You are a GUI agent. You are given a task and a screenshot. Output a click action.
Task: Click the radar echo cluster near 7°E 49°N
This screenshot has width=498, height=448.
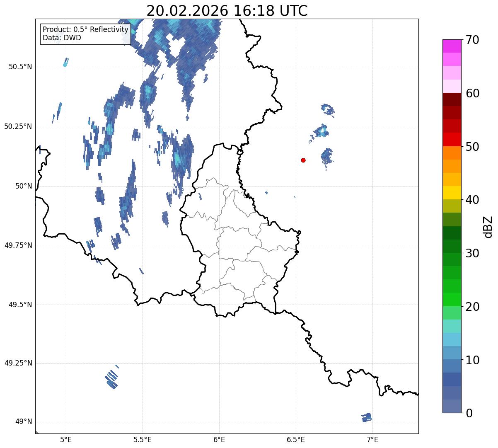pyautogui.click(x=367, y=417)
